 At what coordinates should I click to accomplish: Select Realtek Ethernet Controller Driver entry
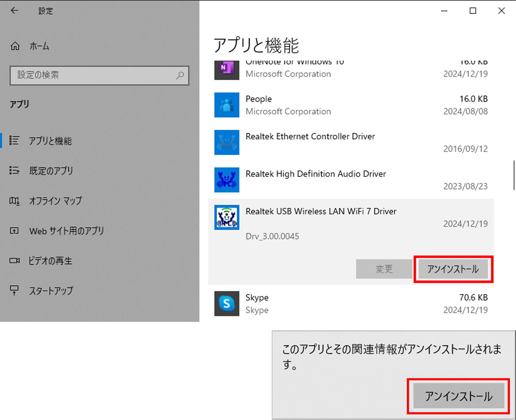pos(310,136)
